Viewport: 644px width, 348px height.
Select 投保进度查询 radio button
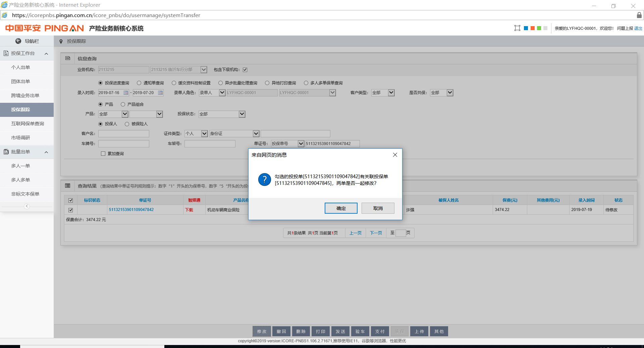click(101, 83)
